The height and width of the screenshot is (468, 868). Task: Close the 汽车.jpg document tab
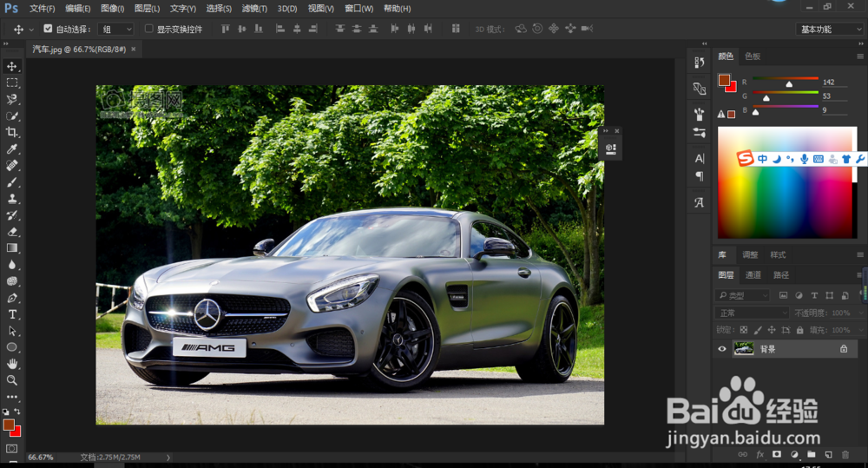(x=134, y=49)
